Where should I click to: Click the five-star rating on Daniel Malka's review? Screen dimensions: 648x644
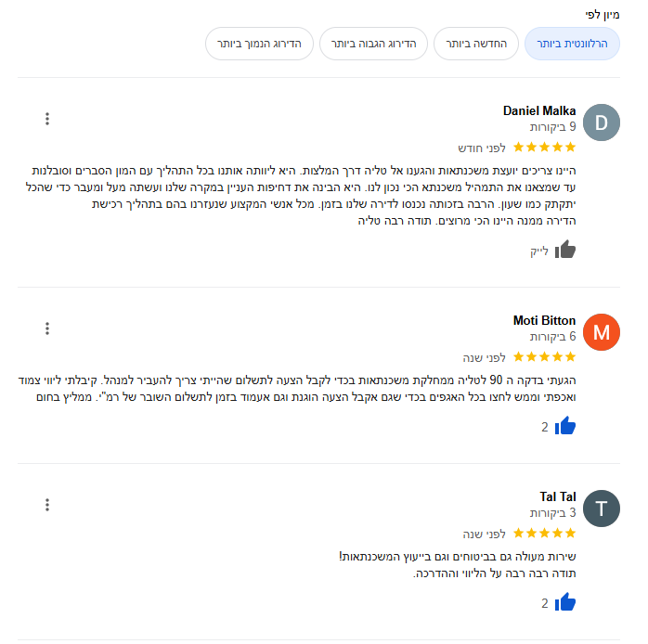point(545,147)
